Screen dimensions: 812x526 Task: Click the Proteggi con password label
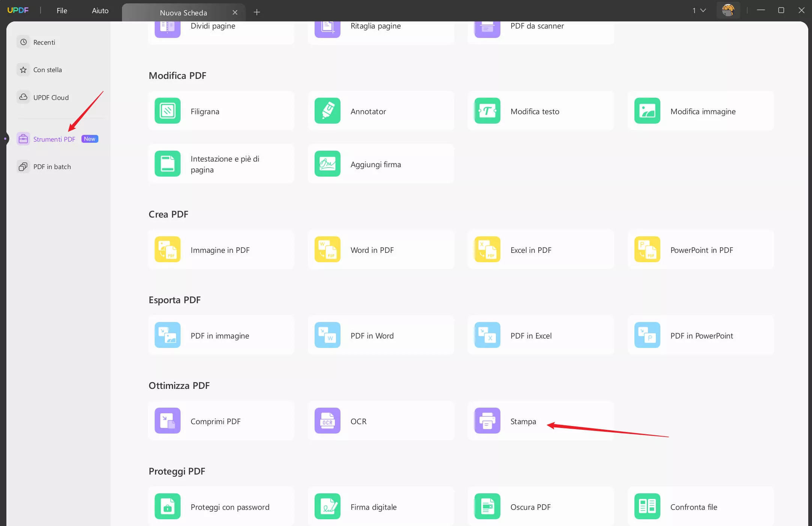(230, 507)
